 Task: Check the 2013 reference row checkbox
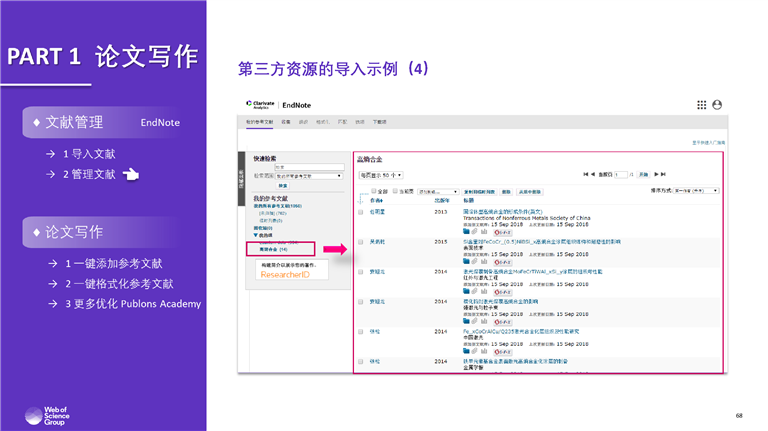(360, 212)
